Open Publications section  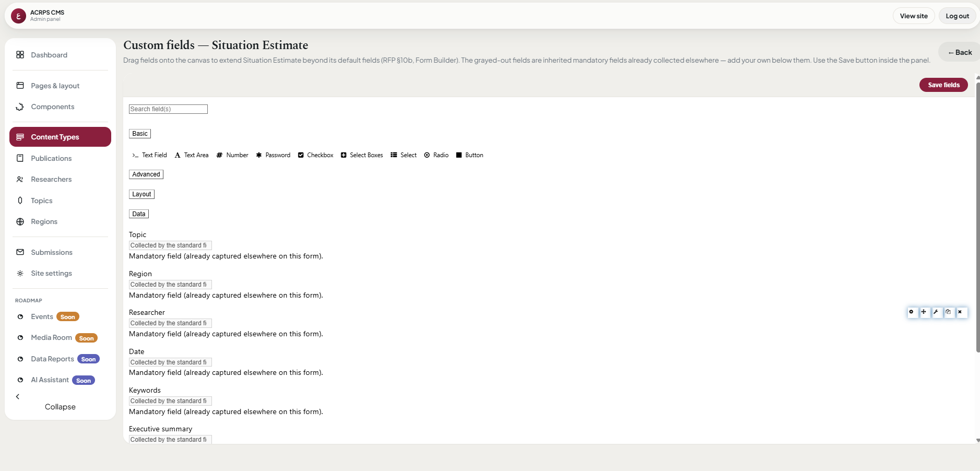(x=60, y=158)
